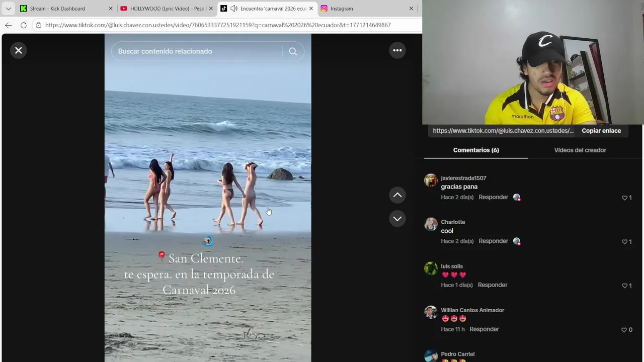Close the Instagram tab
This screenshot has width=644, height=362.
pos(411,9)
